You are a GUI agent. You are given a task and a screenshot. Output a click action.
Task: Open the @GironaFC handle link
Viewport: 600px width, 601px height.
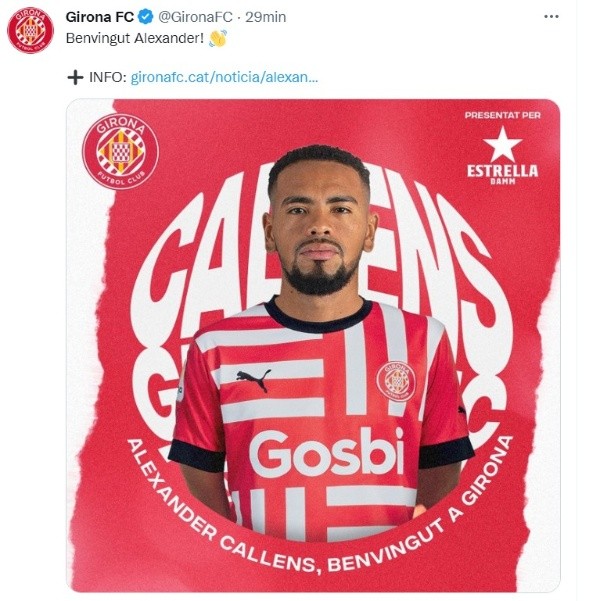(195, 17)
